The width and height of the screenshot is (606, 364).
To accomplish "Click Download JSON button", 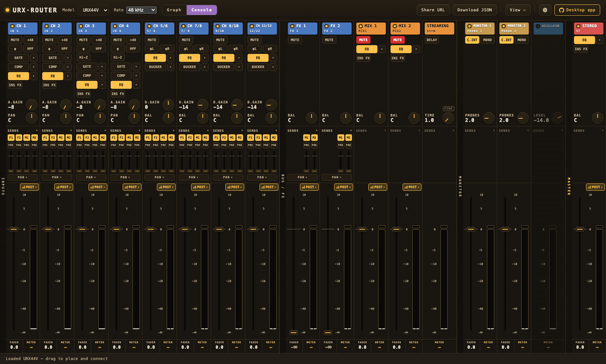I will 475,10.
